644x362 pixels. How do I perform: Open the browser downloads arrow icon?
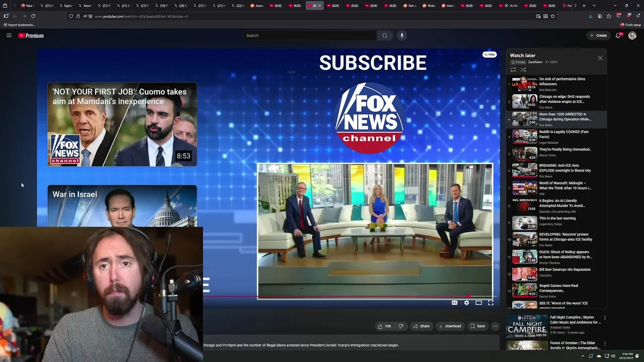pos(590,16)
